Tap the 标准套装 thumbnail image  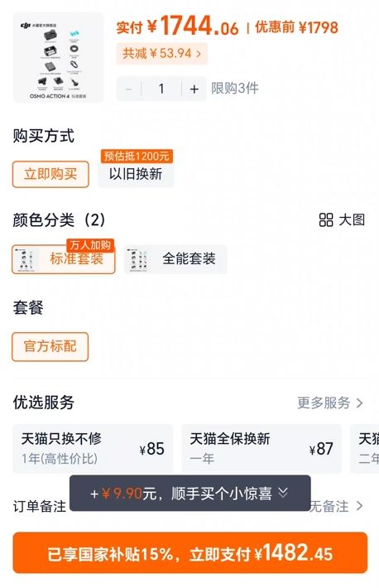[x=26, y=259]
